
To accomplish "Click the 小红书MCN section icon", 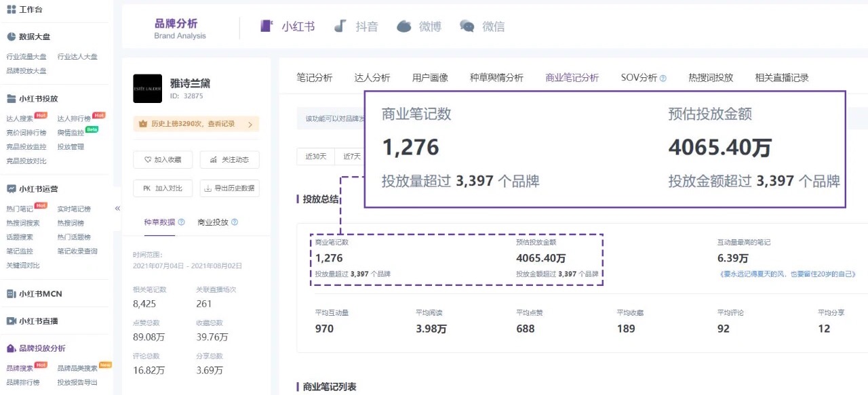I will pyautogui.click(x=11, y=293).
